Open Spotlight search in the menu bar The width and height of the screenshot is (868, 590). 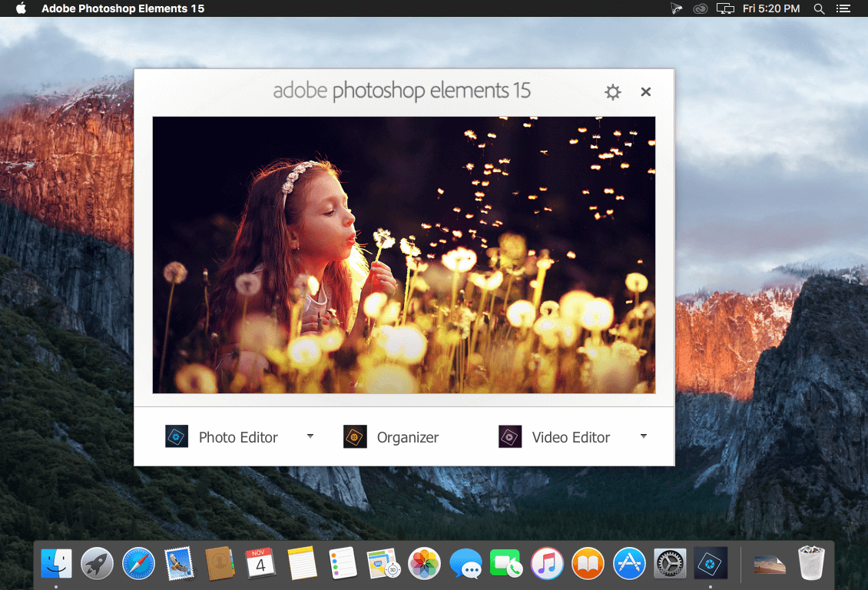[819, 8]
